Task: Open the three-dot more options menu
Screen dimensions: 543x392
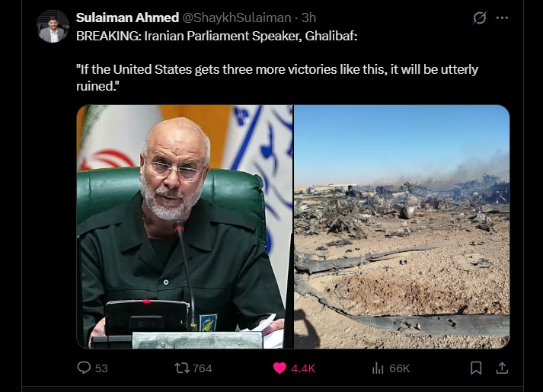Action: click(x=502, y=18)
